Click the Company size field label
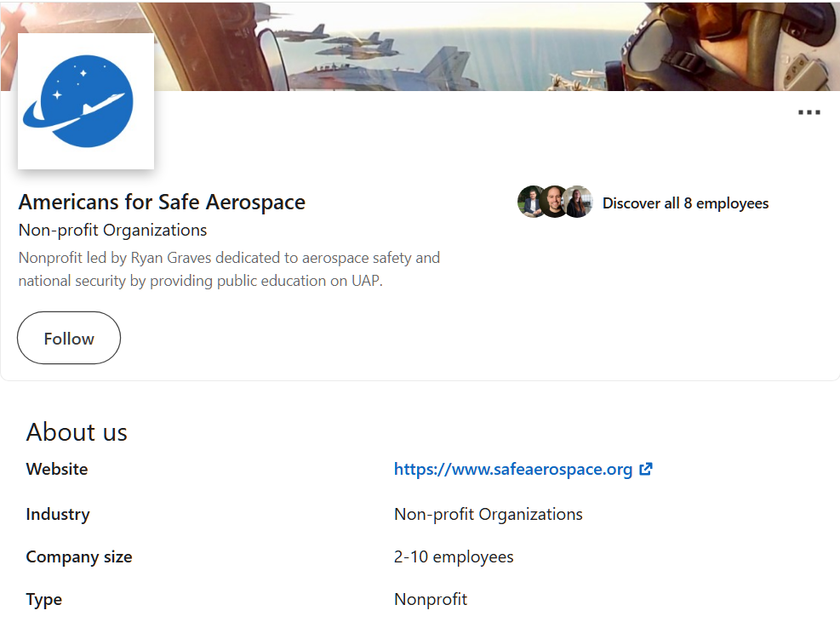This screenshot has height=639, width=840. click(x=79, y=557)
